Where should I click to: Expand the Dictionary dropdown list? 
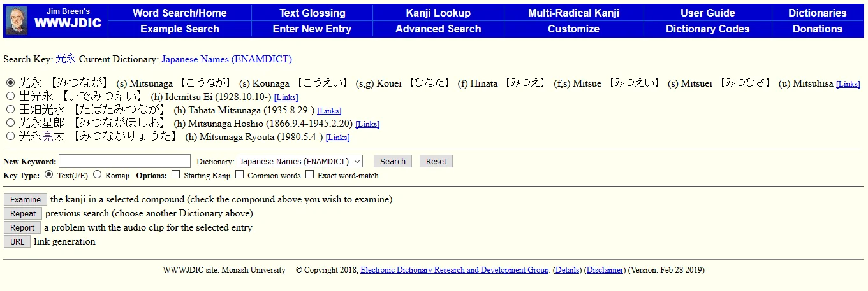(300, 161)
